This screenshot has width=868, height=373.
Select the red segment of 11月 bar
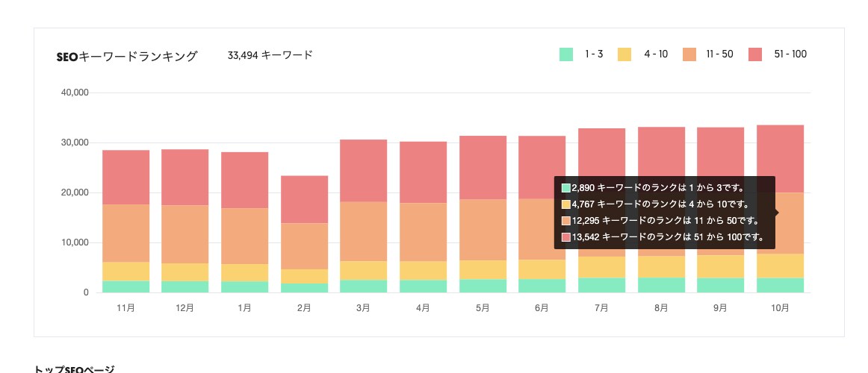pos(126,178)
